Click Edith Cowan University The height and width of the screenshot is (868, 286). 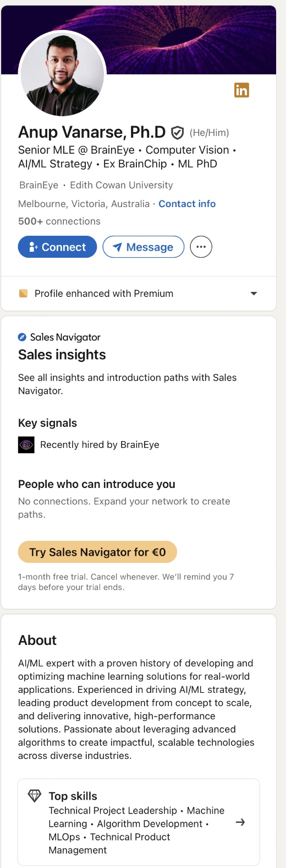click(122, 185)
